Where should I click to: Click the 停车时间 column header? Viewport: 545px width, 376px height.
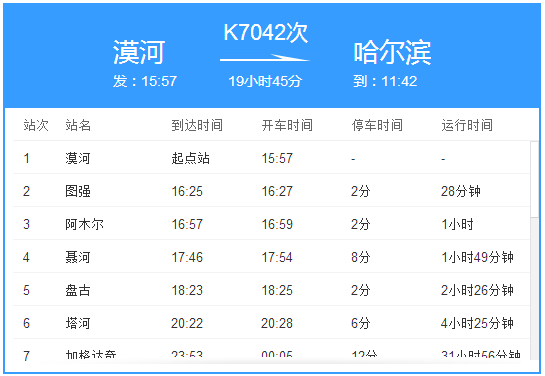click(x=377, y=125)
